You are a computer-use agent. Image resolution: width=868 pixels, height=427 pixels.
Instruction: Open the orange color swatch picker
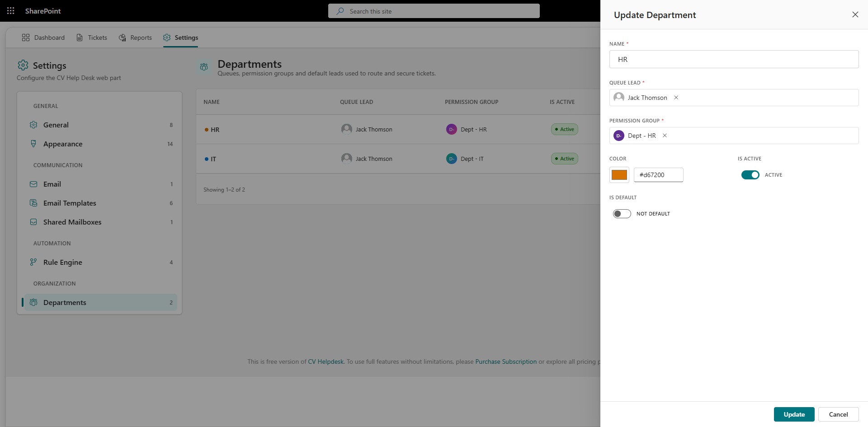pyautogui.click(x=619, y=175)
